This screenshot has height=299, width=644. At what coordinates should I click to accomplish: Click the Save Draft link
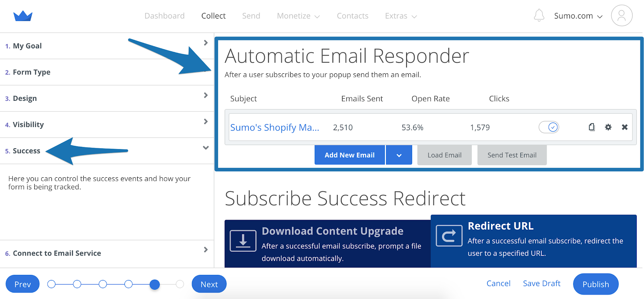point(542,283)
